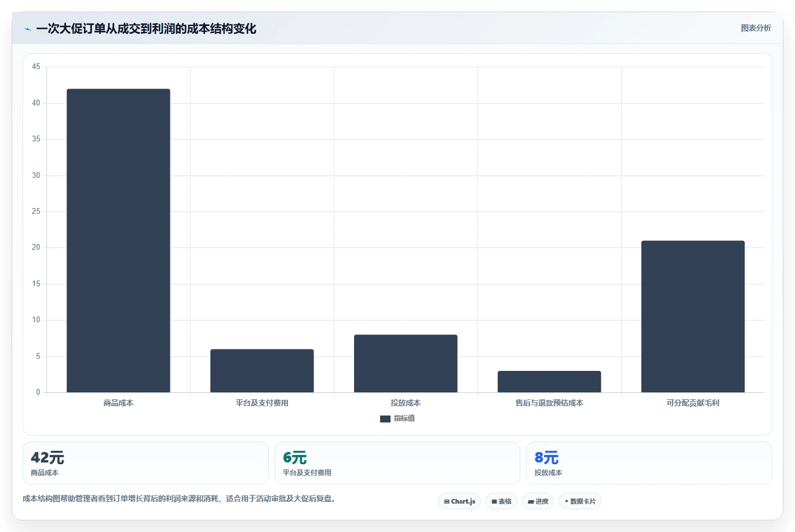Click the 20 y-axis tick label

pyautogui.click(x=36, y=247)
